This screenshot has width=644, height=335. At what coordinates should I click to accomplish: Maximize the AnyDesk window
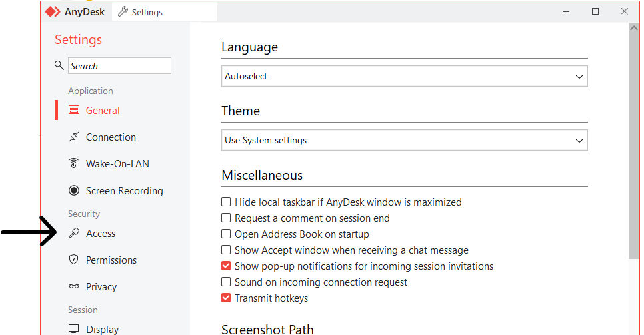(595, 11)
